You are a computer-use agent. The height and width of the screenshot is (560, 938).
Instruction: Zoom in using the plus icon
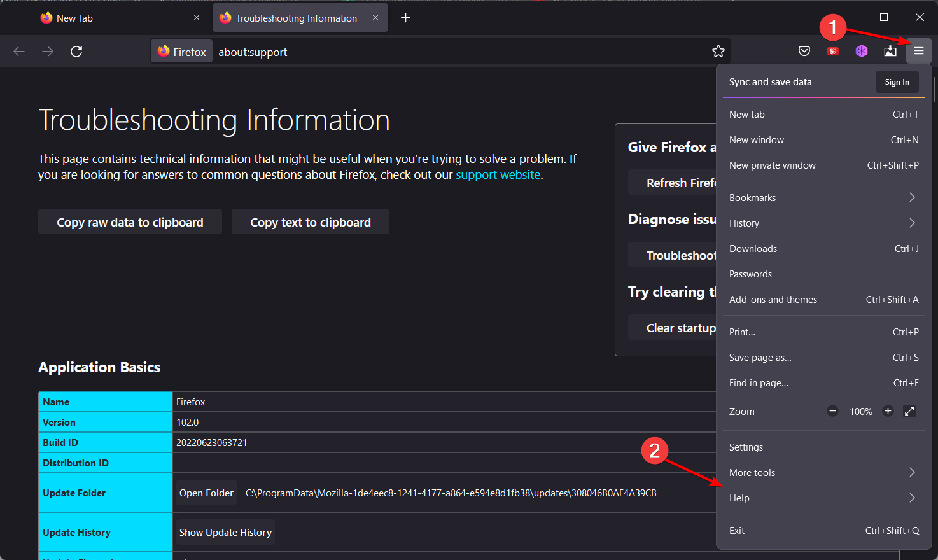tap(888, 411)
